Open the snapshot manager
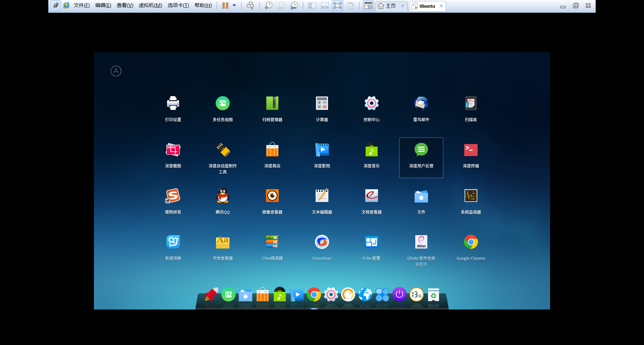Viewport: 644px width, 345px height. pos(294,5)
